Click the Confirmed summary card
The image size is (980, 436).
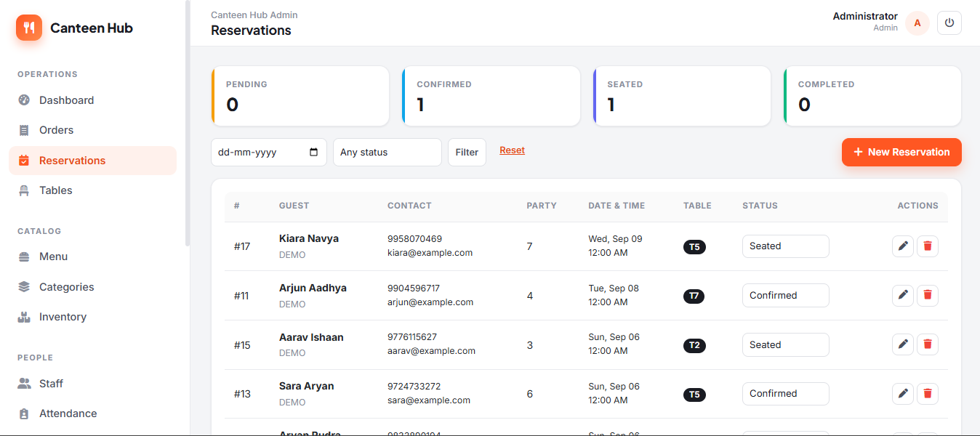pyautogui.click(x=491, y=96)
